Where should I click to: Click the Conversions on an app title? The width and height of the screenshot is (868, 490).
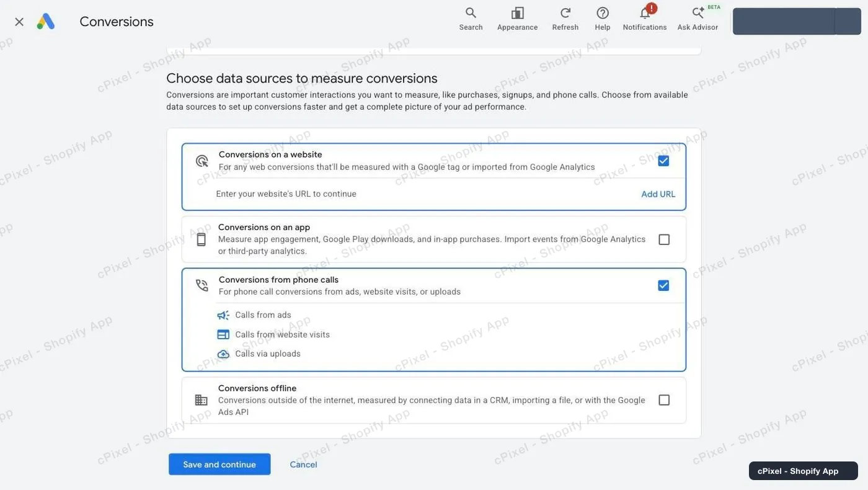(x=264, y=227)
